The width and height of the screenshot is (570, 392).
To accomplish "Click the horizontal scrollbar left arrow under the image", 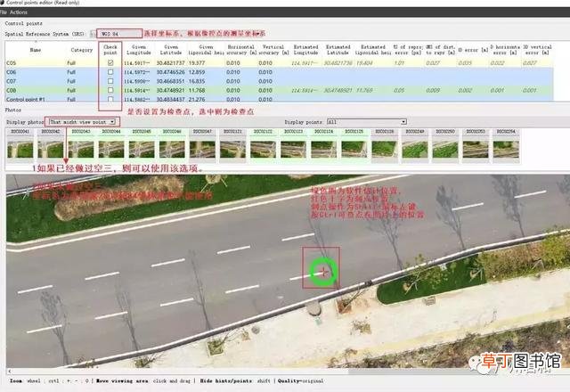I will point(9,372).
